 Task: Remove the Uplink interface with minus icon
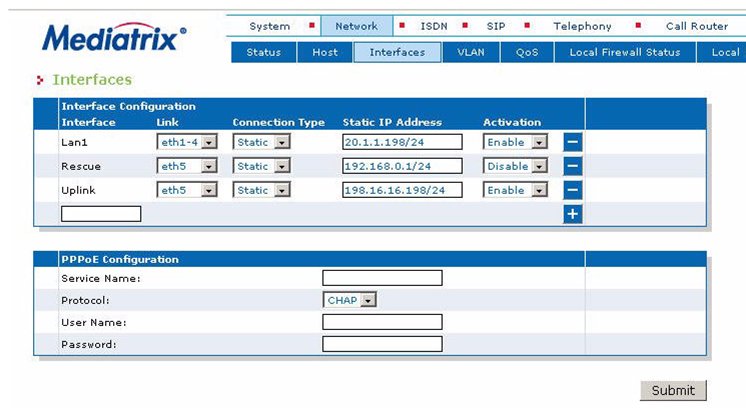click(572, 190)
